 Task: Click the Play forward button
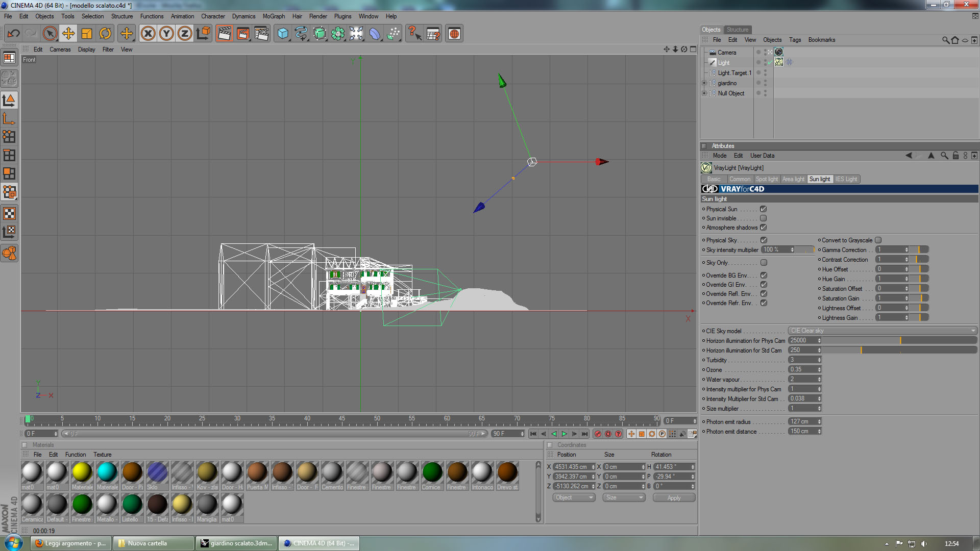(x=564, y=434)
